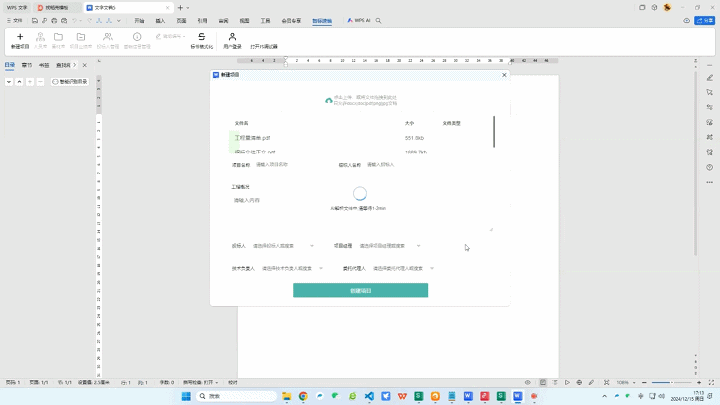Screen dimensions: 720x405
Task: Click the cloud upload icon in dialog
Action: coord(328,100)
